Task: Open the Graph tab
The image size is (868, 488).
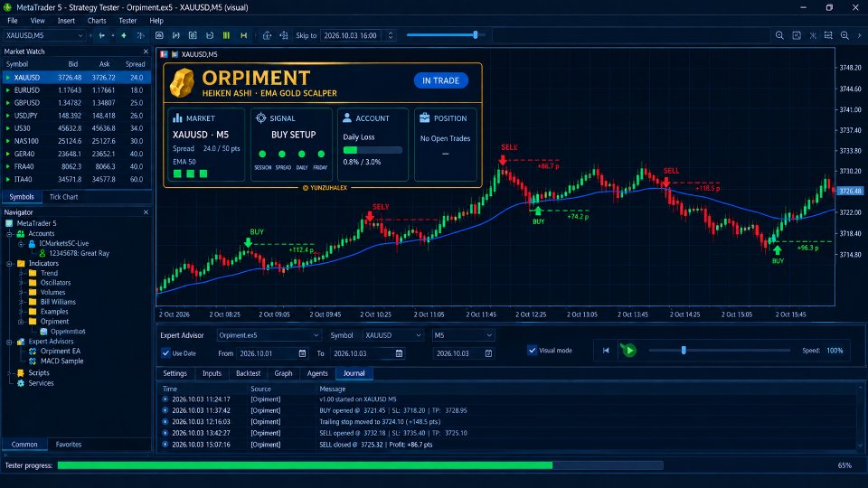Action: click(x=283, y=373)
